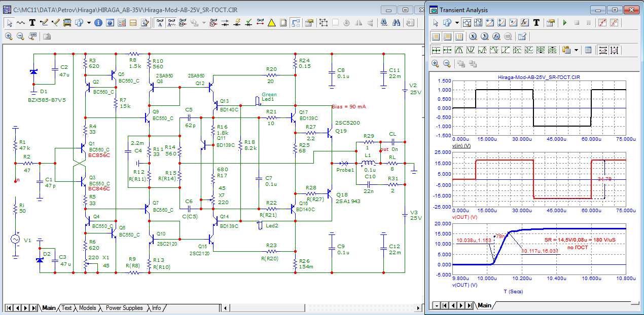This screenshot has height=315, width=644.
Task: Expand the clipboard paste dropdown in analysis toolbar
Action: click(x=577, y=50)
